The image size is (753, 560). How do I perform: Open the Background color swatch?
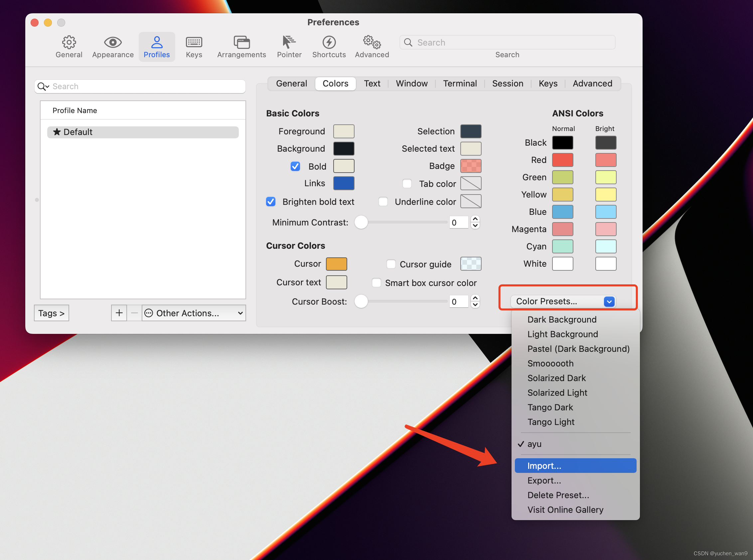pyautogui.click(x=344, y=148)
